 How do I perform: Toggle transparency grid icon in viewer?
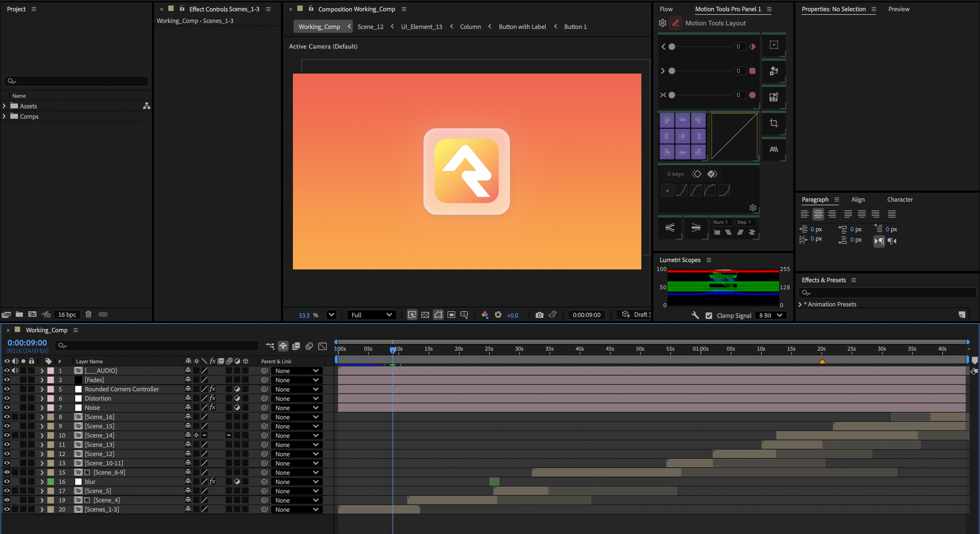click(425, 315)
